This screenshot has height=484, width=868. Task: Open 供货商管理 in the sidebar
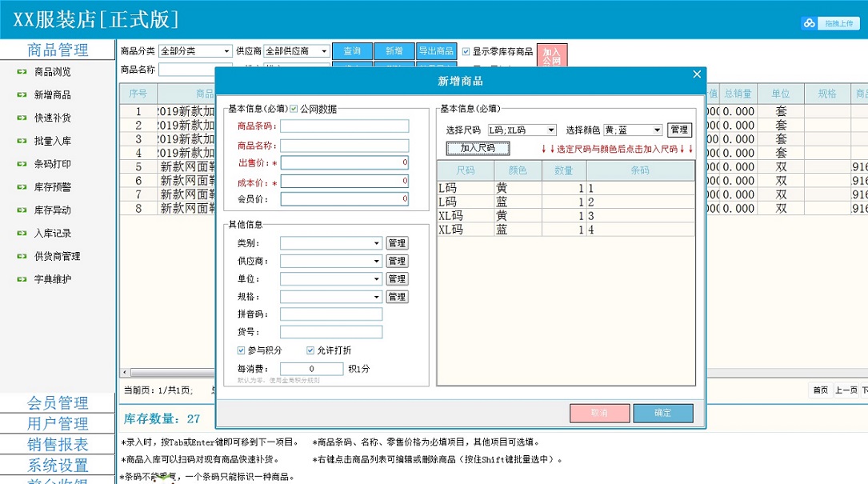(x=54, y=256)
